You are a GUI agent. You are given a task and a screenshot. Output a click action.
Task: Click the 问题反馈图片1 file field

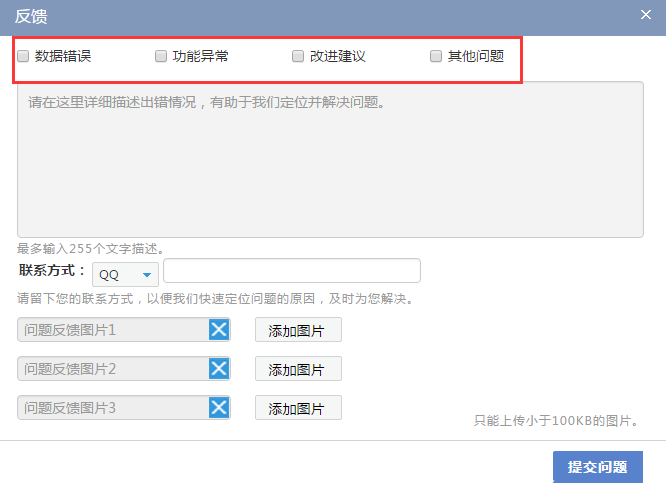click(x=112, y=330)
